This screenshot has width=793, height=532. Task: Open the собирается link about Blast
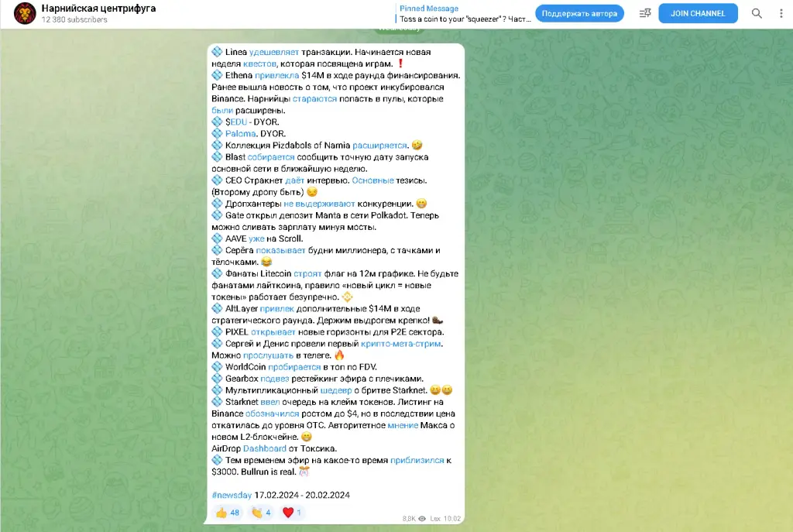(271, 157)
